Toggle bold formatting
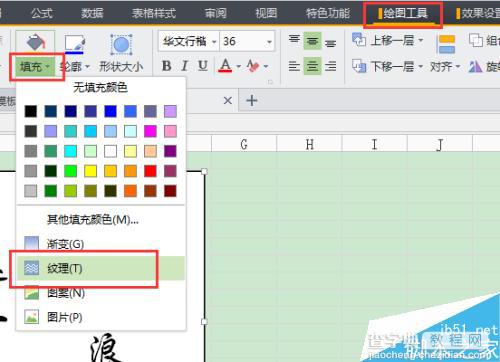This screenshot has height=362, width=500. [167, 66]
